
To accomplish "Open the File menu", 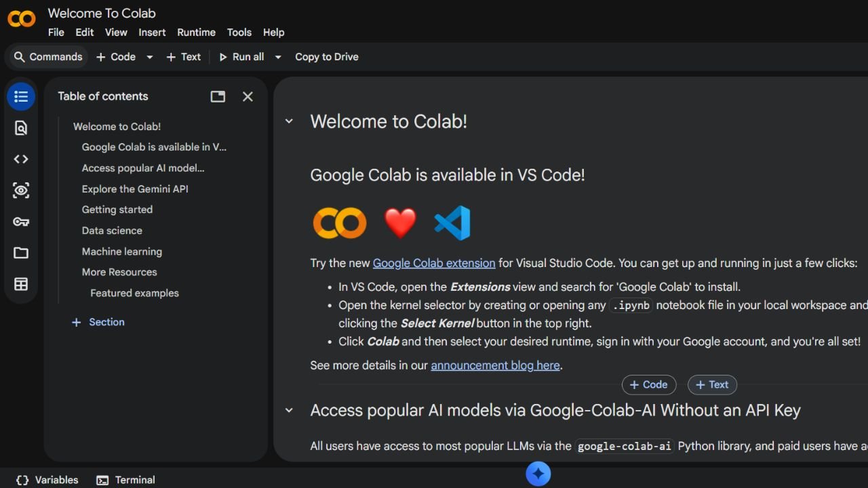I will (x=56, y=32).
